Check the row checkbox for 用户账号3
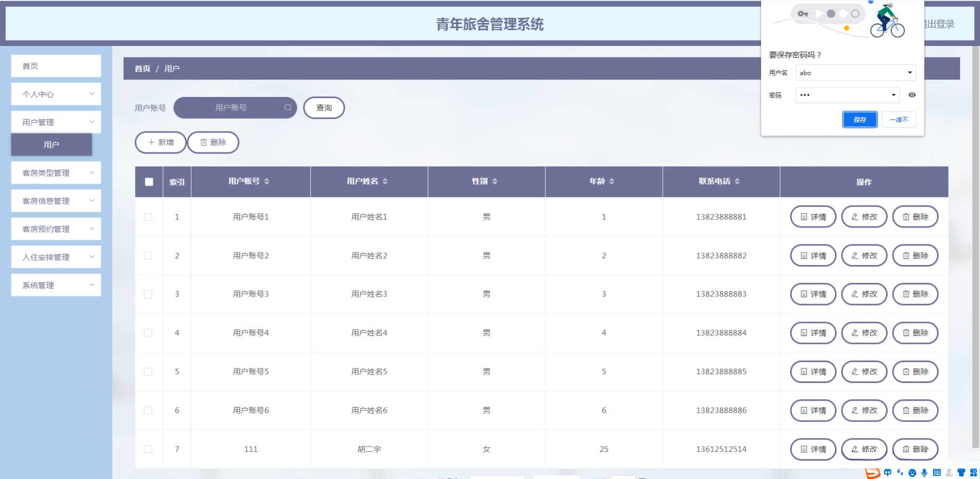 [x=148, y=294]
